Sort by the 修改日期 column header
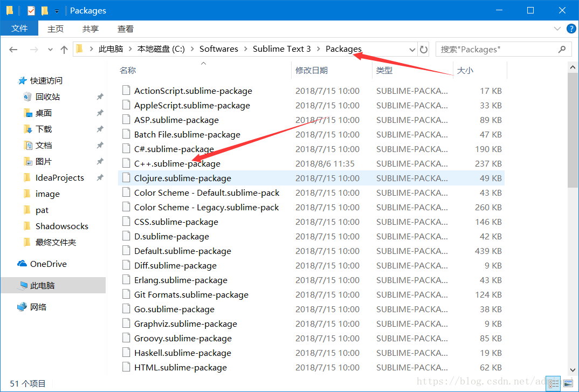This screenshot has height=392, width=579. coord(312,70)
